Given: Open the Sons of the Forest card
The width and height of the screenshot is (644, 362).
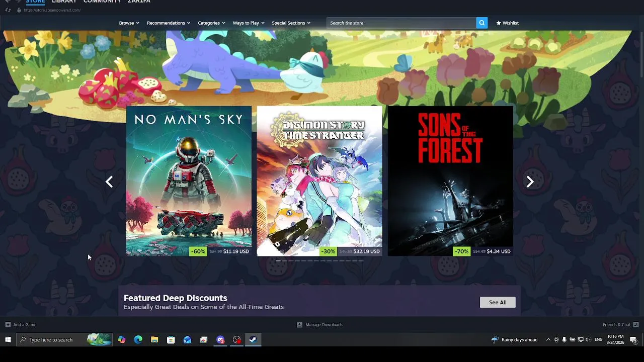Looking at the screenshot, I should coord(450,181).
